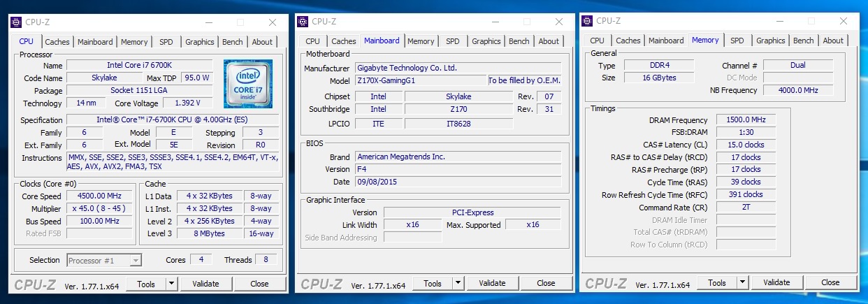This screenshot has height=304, width=868.
Task: Click the memory Type value DDR4
Action: tap(659, 65)
